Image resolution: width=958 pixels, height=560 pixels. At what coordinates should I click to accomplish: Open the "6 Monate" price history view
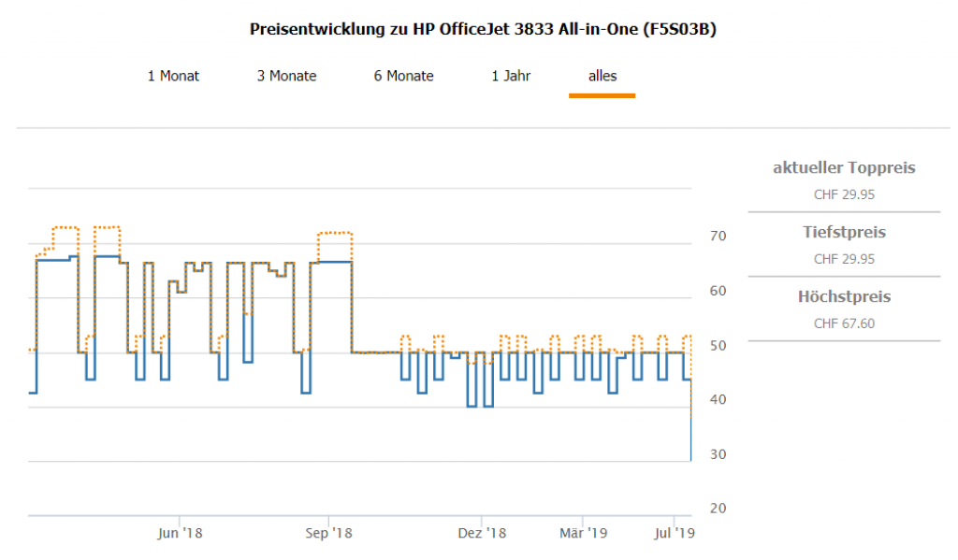coord(403,76)
